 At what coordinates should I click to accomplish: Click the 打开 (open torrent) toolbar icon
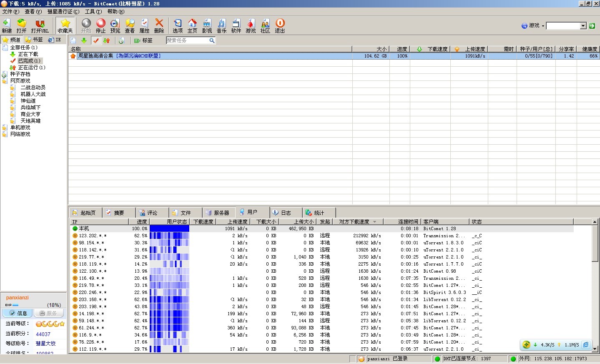pyautogui.click(x=21, y=25)
